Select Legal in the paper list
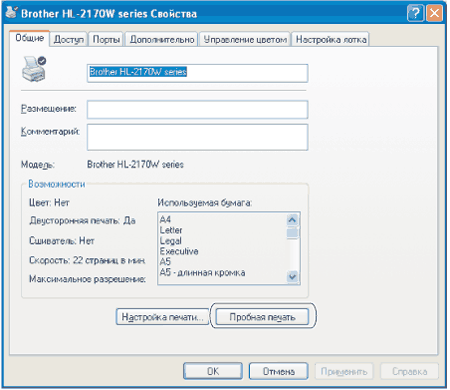The image size is (450, 390). coord(171,241)
